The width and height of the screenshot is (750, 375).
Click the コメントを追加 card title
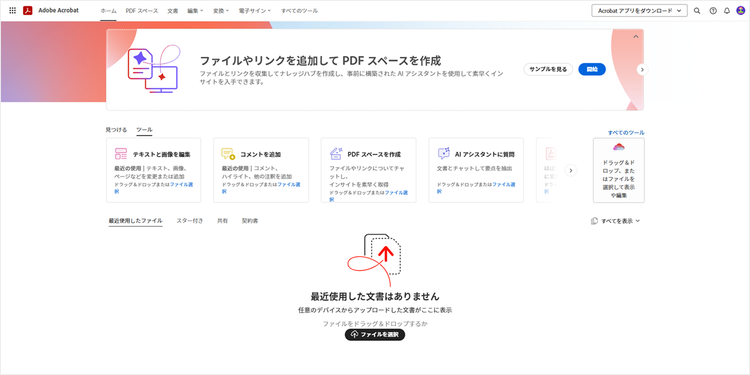coord(260,154)
